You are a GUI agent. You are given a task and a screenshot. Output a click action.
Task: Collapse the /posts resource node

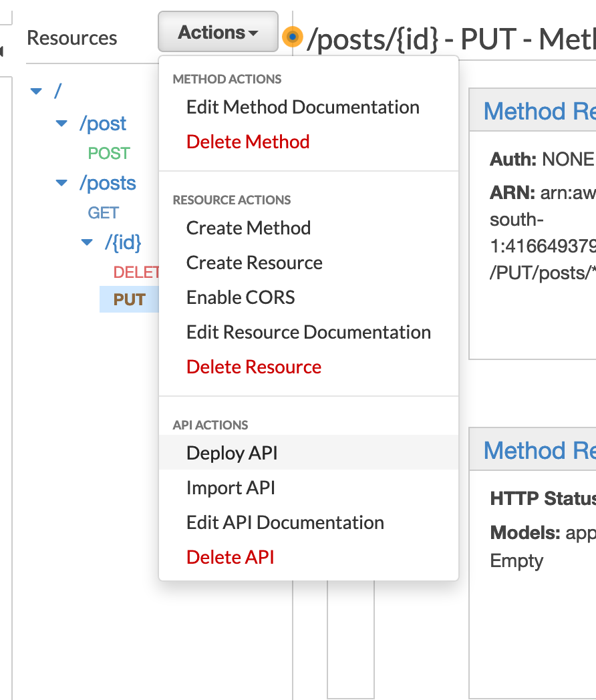(61, 183)
